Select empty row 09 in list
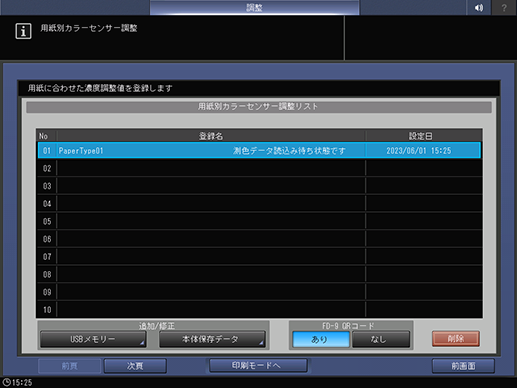Screen dimensions: 517x388 tap(259, 292)
